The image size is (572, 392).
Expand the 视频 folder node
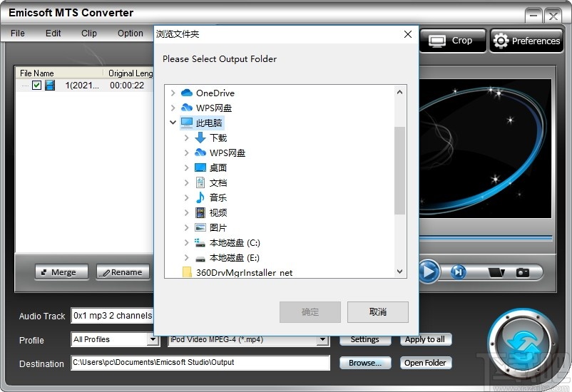[186, 212]
